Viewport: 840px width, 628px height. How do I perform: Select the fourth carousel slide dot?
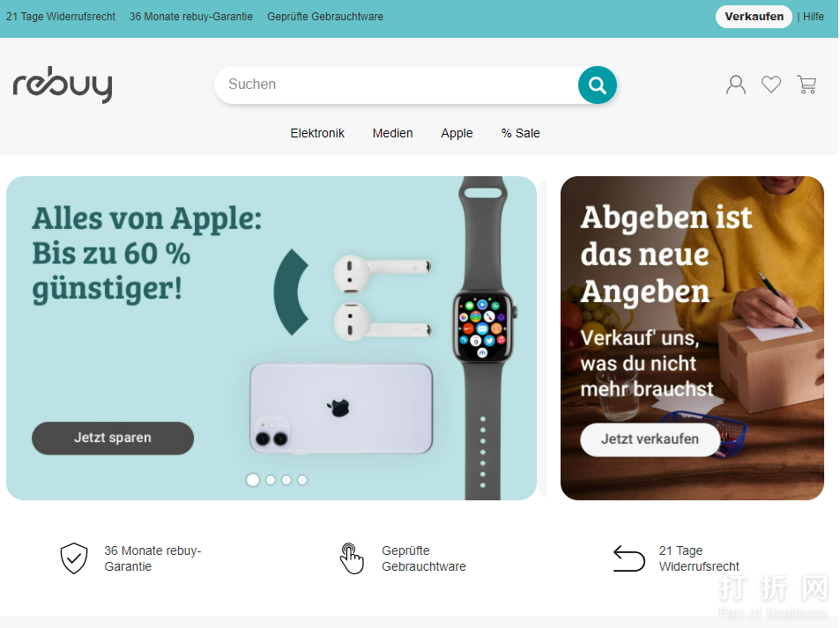(302, 480)
